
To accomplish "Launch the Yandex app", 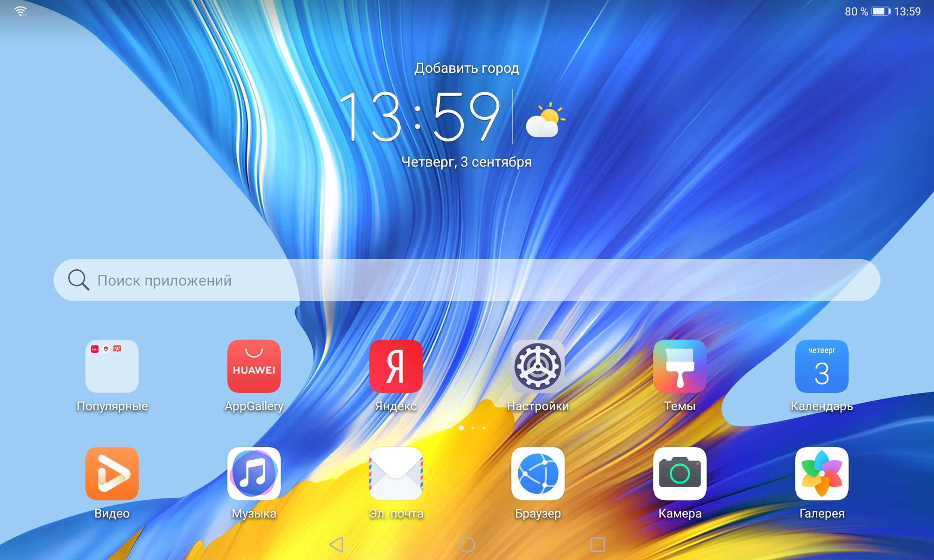I will 396,366.
